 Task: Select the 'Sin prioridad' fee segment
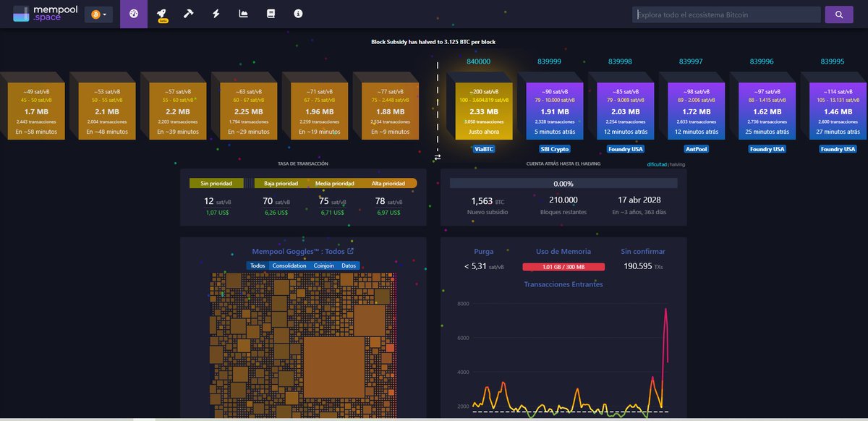216,184
